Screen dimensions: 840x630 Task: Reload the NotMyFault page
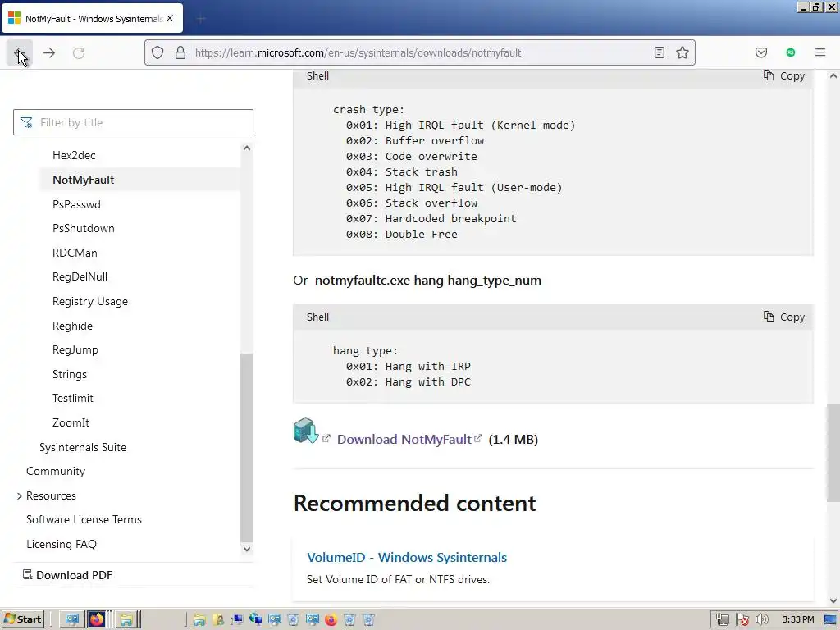pos(79,52)
